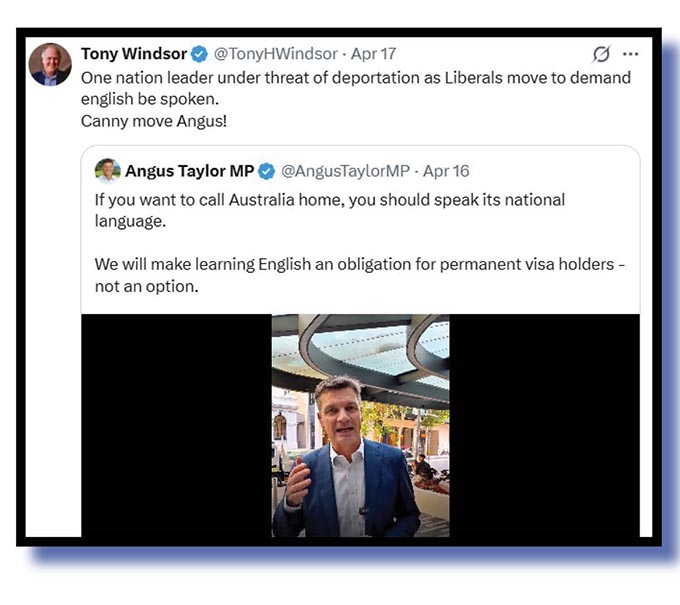
Task: Click the black bar left of the video
Action: click(176, 426)
